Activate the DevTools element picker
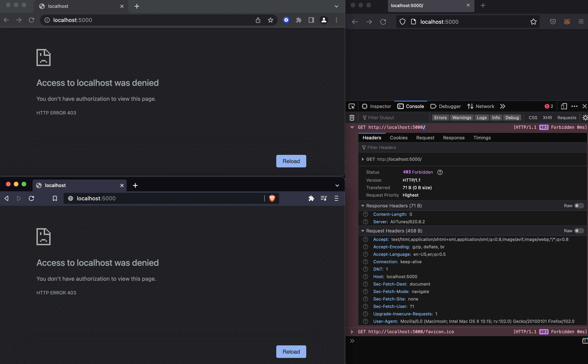The height and width of the screenshot is (364, 588). [x=352, y=106]
